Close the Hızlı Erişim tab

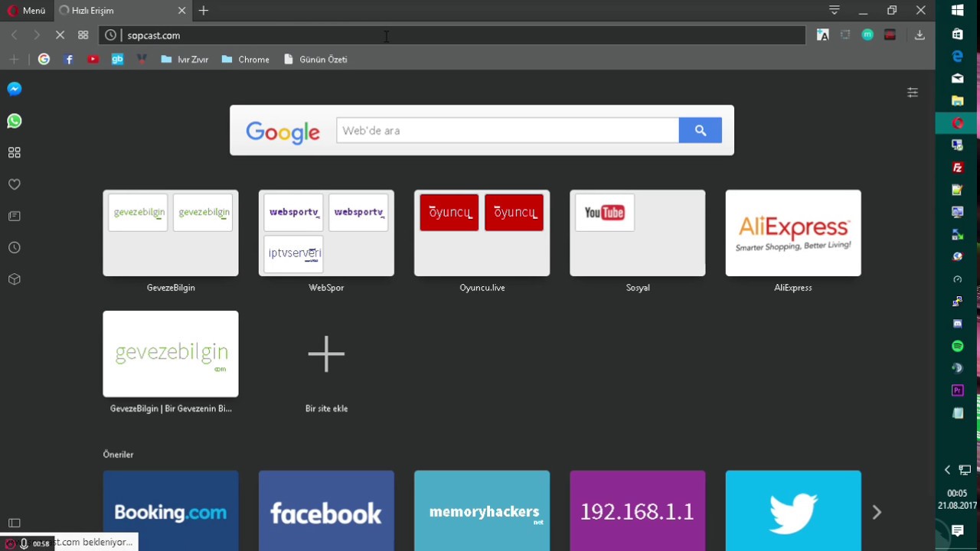181,11
